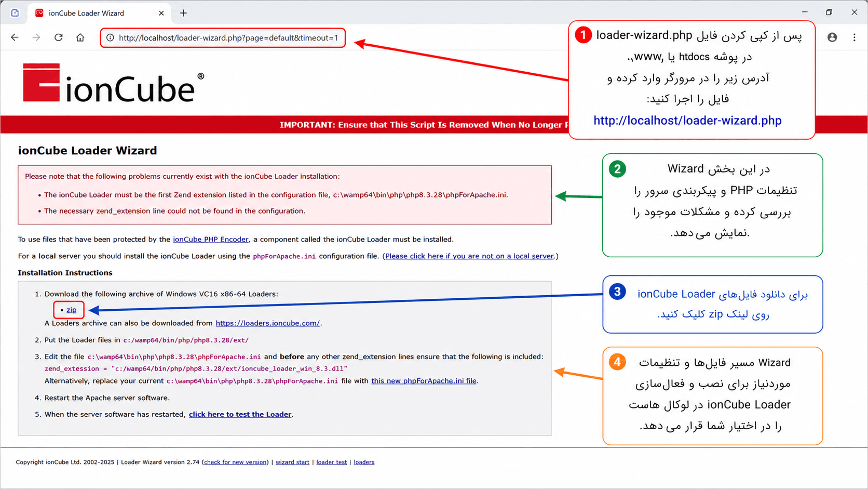Download the zip Loaders archive
This screenshot has width=868, height=489.
[x=72, y=310]
